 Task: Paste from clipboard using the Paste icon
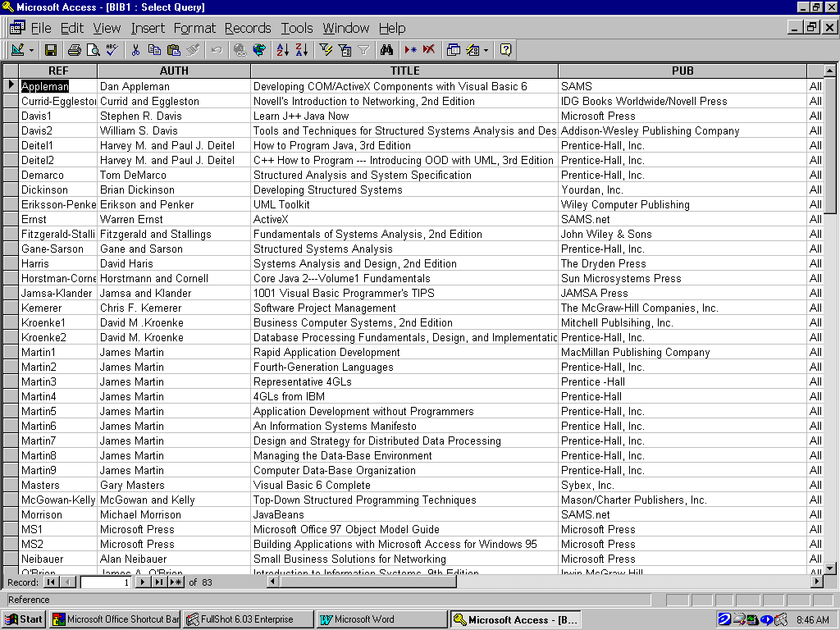click(174, 50)
